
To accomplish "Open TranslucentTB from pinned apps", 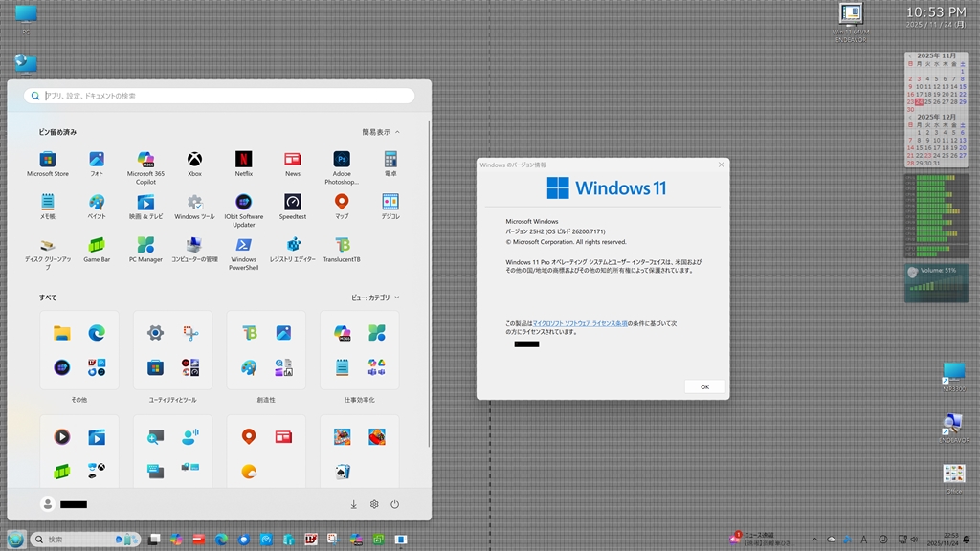I will click(x=342, y=246).
